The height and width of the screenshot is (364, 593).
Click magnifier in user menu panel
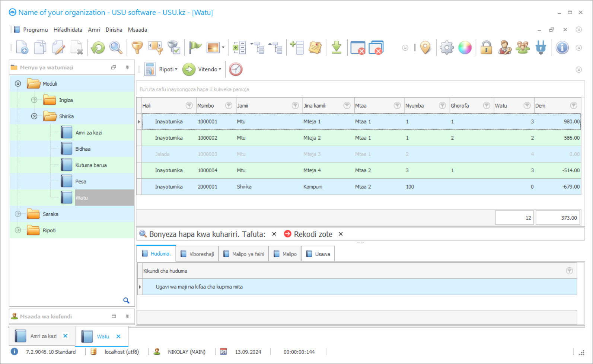126,300
